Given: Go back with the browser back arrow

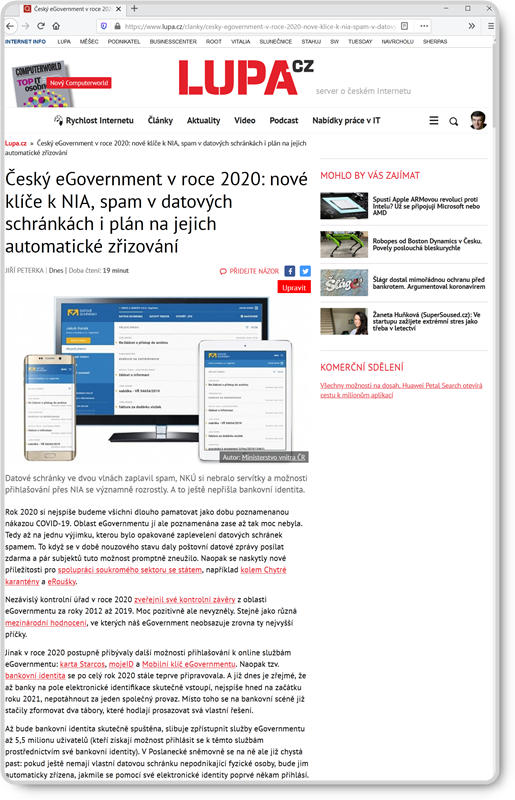Looking at the screenshot, I should pyautogui.click(x=10, y=26).
